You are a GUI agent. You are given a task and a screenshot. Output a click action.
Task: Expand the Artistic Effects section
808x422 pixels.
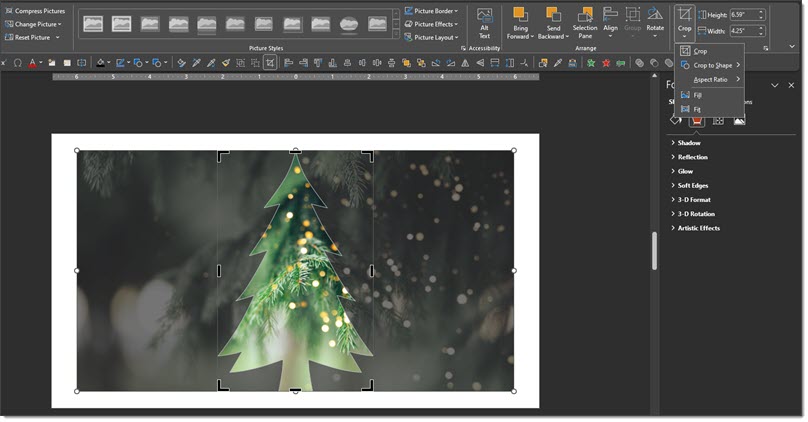698,228
